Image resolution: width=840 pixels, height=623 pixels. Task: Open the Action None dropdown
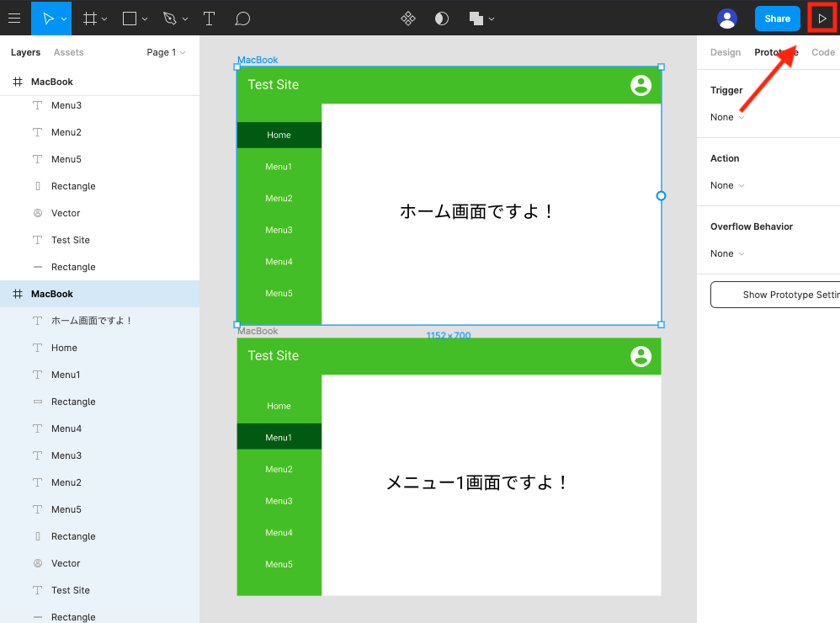pos(727,185)
